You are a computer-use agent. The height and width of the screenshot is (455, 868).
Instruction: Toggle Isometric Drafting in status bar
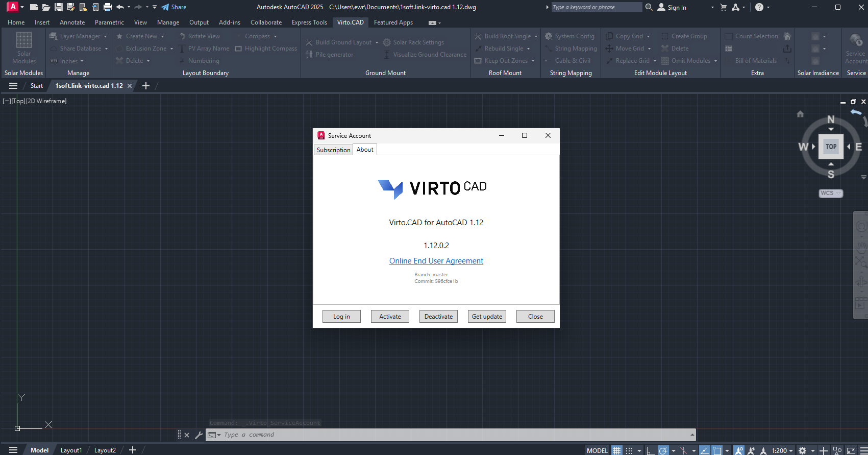pyautogui.click(x=683, y=450)
